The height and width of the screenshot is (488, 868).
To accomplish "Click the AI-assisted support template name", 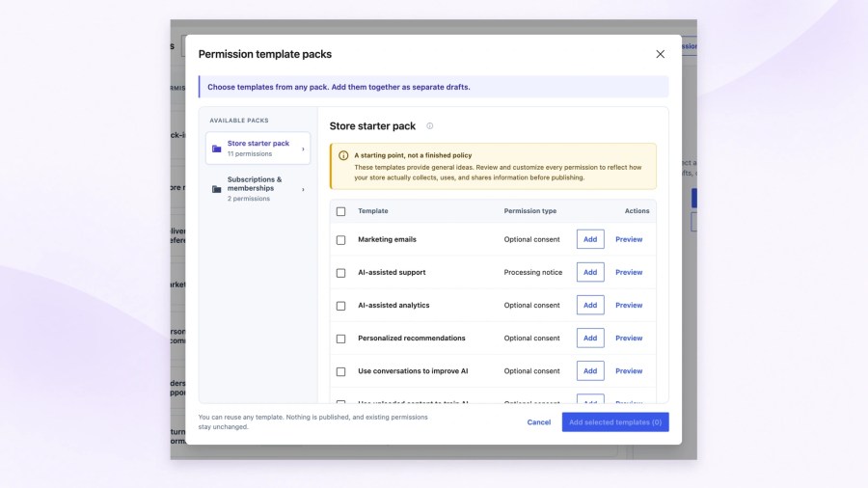I will click(392, 272).
